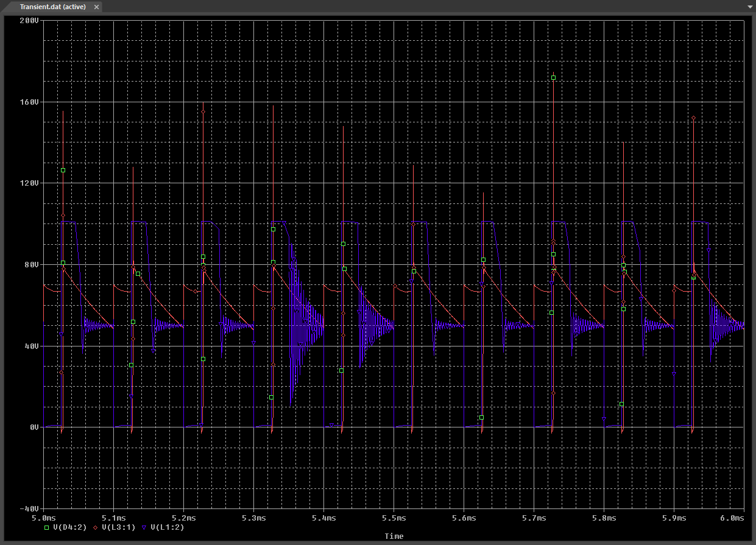Click the diamond marker for V(L3:1)
Screen dimensions: 756x545
96,527
